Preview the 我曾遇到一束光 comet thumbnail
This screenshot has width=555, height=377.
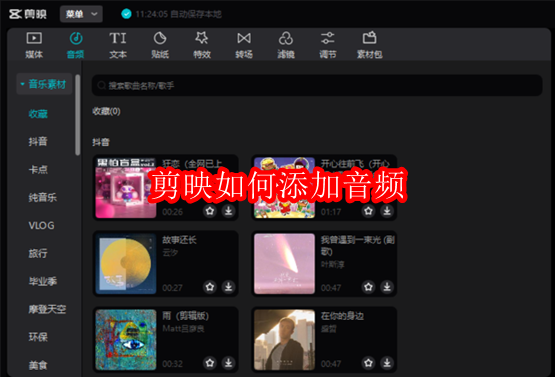pyautogui.click(x=284, y=264)
